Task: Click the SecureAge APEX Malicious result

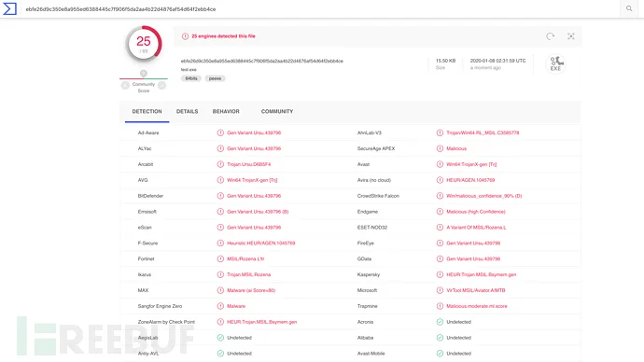Action: [x=456, y=148]
